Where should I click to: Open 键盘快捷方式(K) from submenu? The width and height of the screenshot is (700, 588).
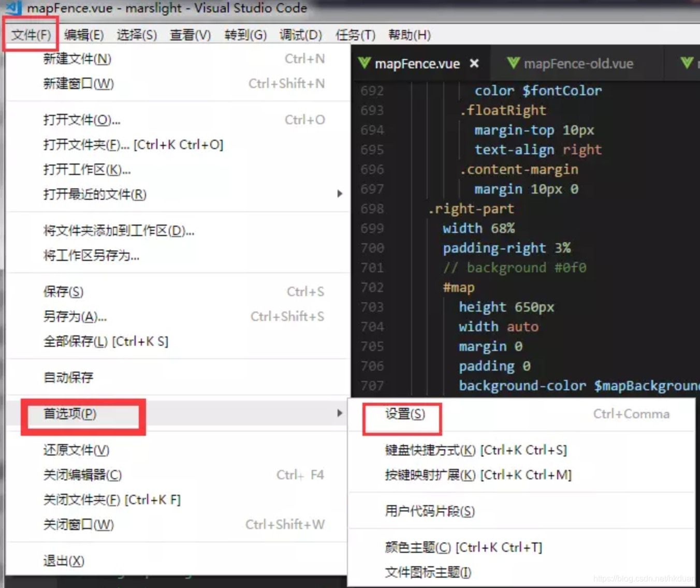click(x=521, y=450)
